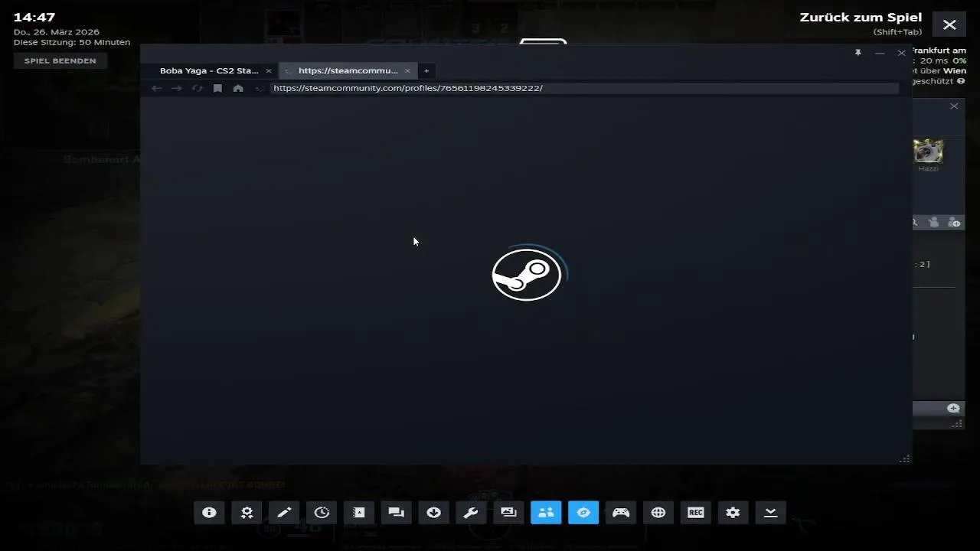Go forward in overlay browser
The width and height of the screenshot is (980, 551).
[177, 88]
